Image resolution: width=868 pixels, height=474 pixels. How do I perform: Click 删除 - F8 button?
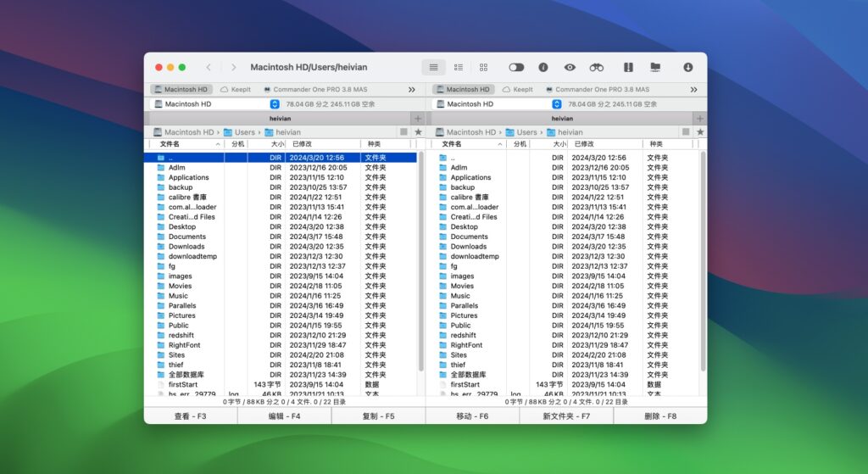click(x=660, y=415)
